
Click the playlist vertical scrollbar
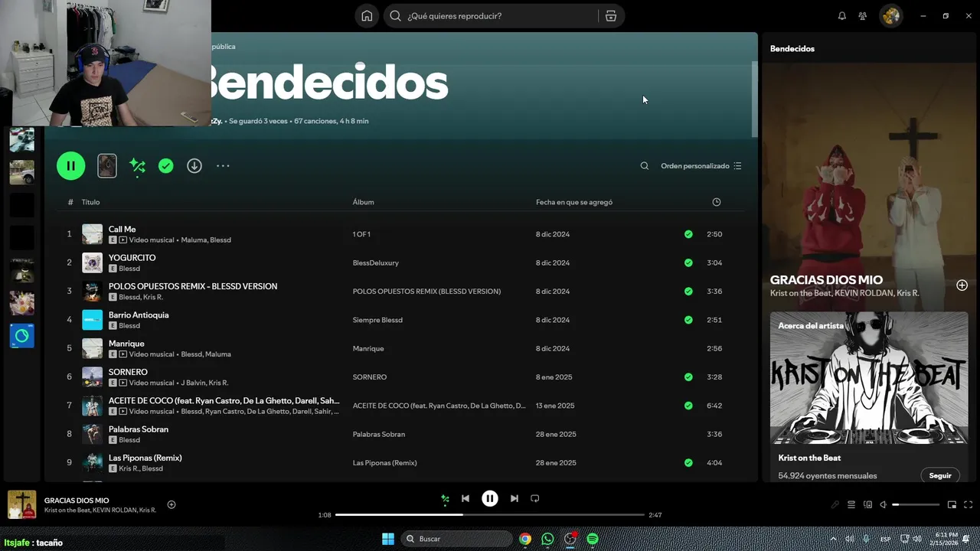[755, 98]
